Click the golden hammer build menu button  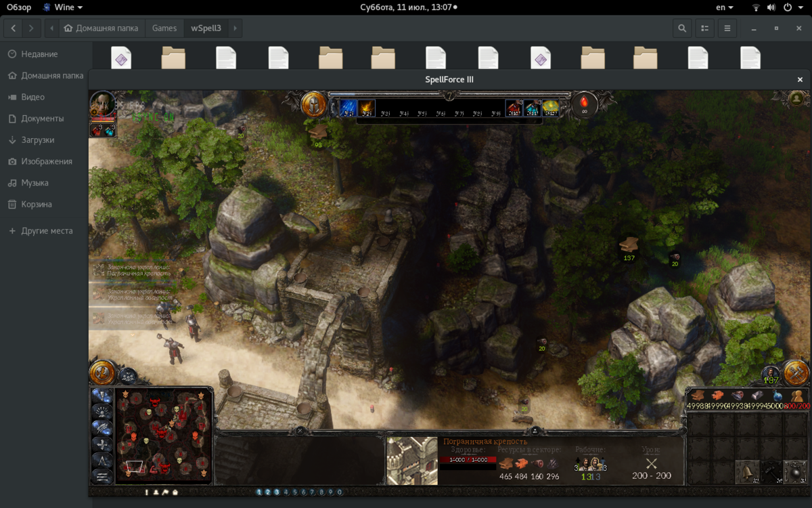796,373
